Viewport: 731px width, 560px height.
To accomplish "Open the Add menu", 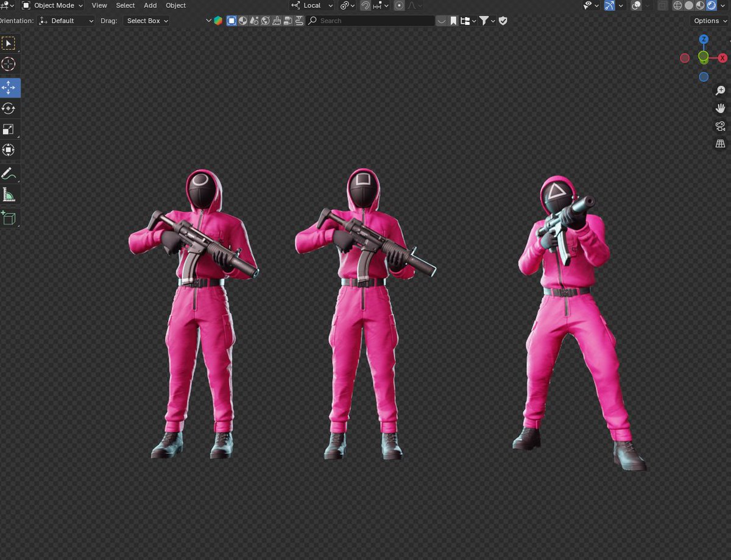I will point(150,5).
